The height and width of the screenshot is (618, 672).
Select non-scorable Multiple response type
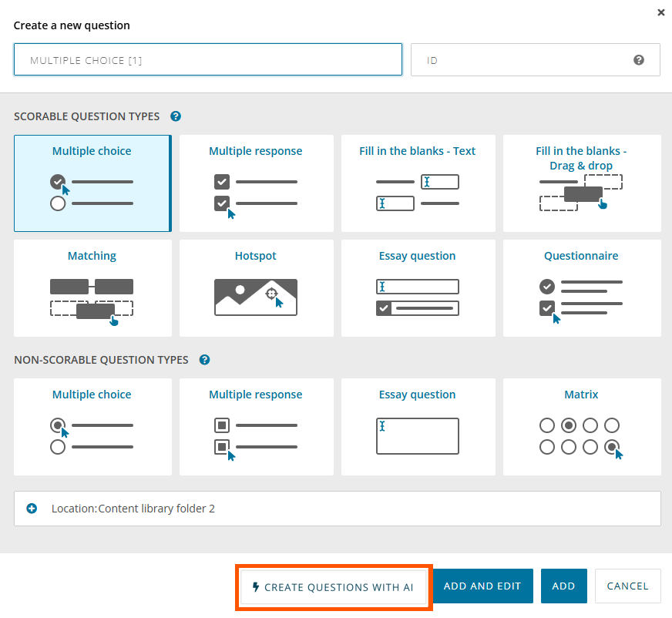256,426
